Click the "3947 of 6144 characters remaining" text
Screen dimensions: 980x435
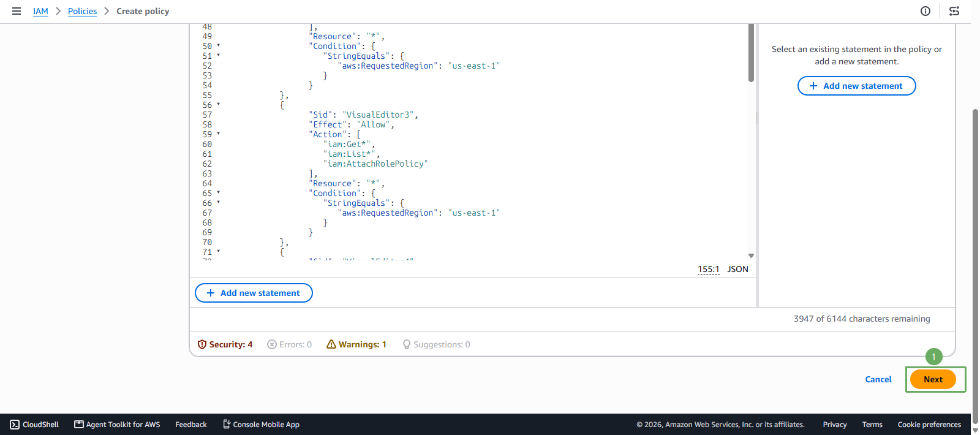coord(862,319)
